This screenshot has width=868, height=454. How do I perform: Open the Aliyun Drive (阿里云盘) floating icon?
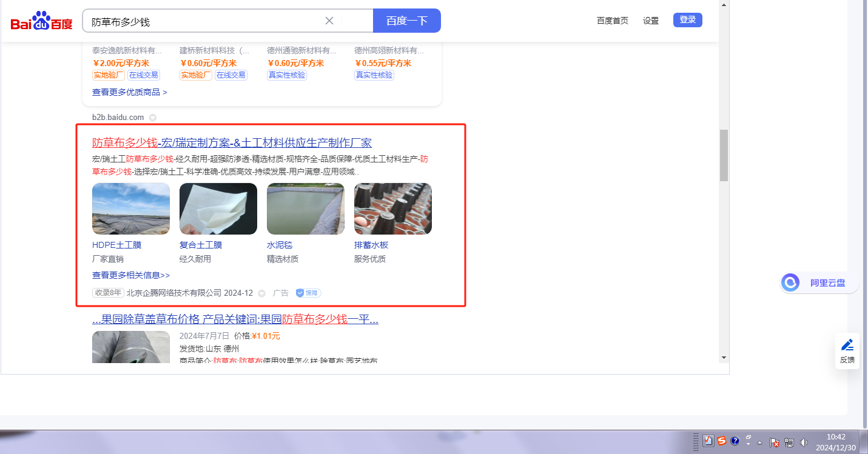point(790,282)
